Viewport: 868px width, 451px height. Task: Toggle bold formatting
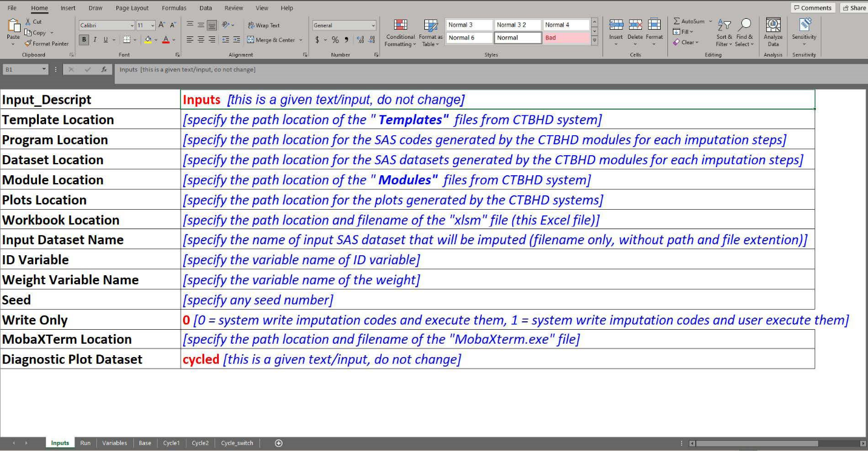84,39
